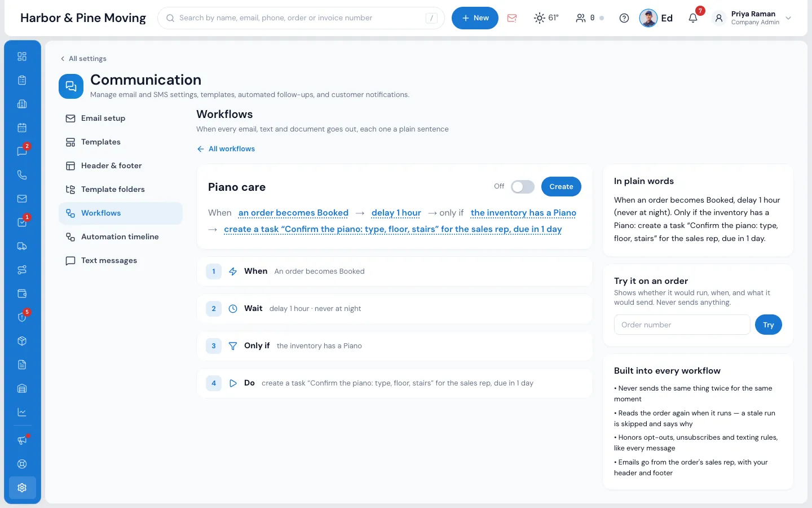This screenshot has width=812, height=508.
Task: Click the Try button
Action: pos(768,325)
